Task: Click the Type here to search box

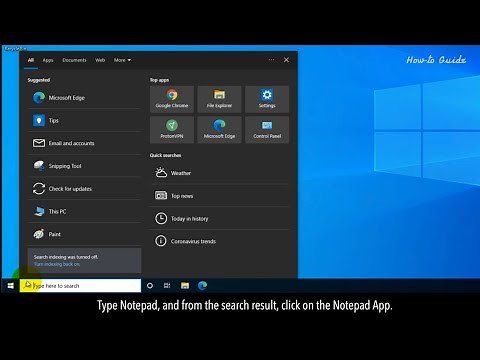Action: coord(80,286)
